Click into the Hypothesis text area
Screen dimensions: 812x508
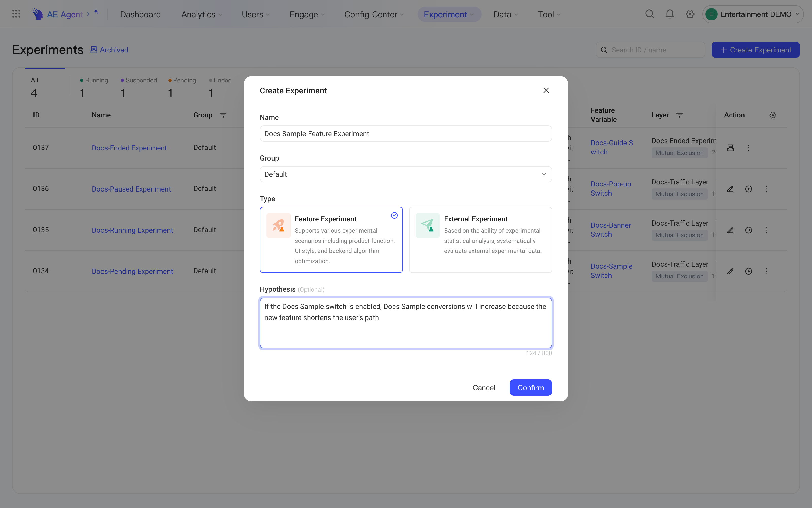coord(406,323)
